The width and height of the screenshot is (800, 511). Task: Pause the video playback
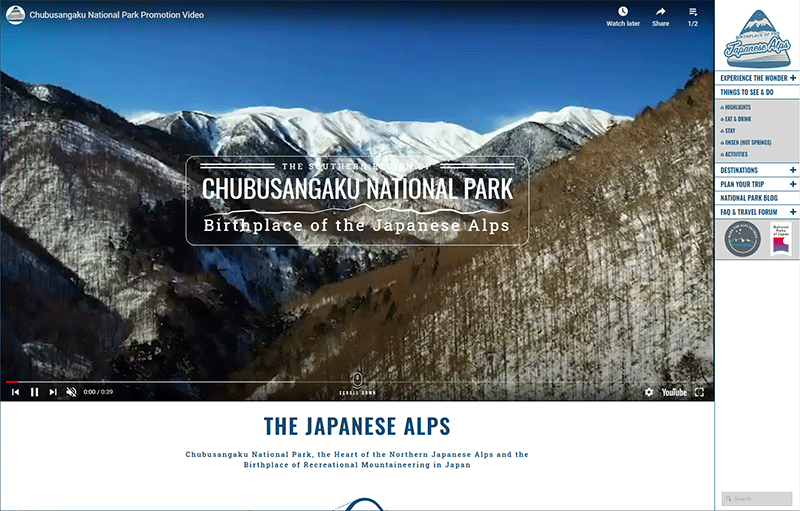click(34, 392)
